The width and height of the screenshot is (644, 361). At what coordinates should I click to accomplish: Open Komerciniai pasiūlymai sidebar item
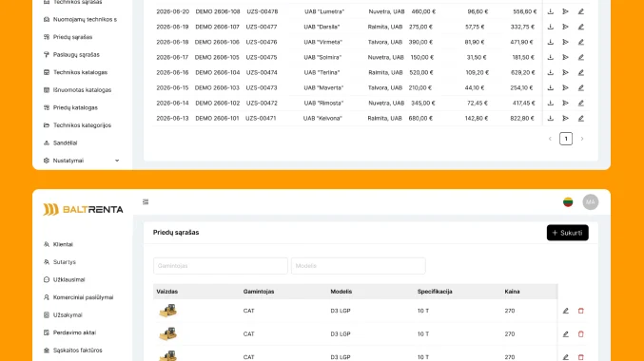click(x=78, y=297)
